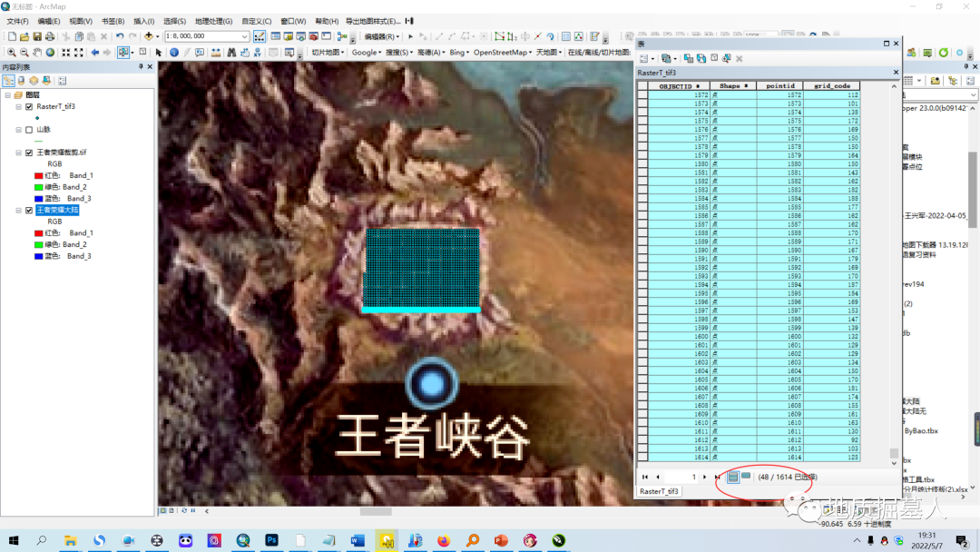Screen dimensions: 980x552
Task: Switch to RasterT_tif3 tab at table bottom
Action: tap(659, 491)
